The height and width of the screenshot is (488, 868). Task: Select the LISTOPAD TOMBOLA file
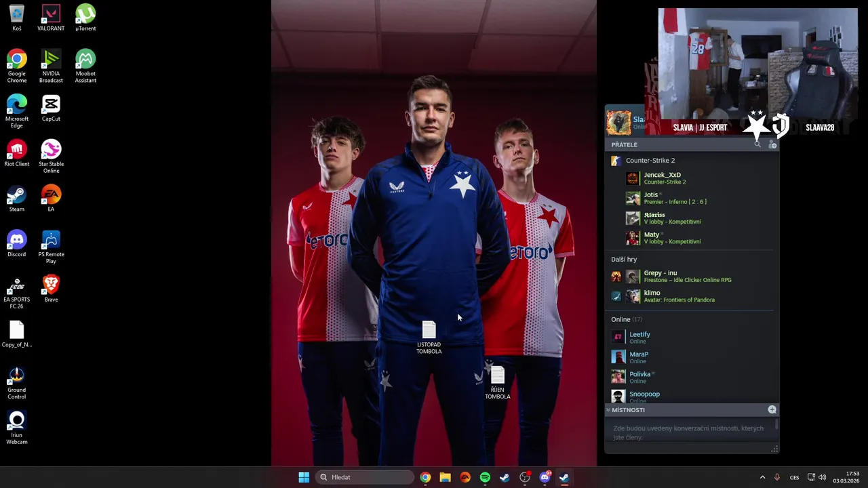(429, 338)
